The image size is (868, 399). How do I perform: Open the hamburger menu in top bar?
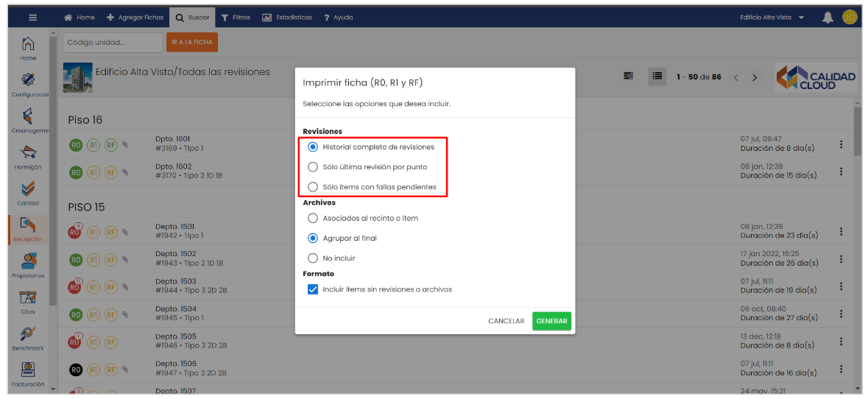pyautogui.click(x=32, y=18)
